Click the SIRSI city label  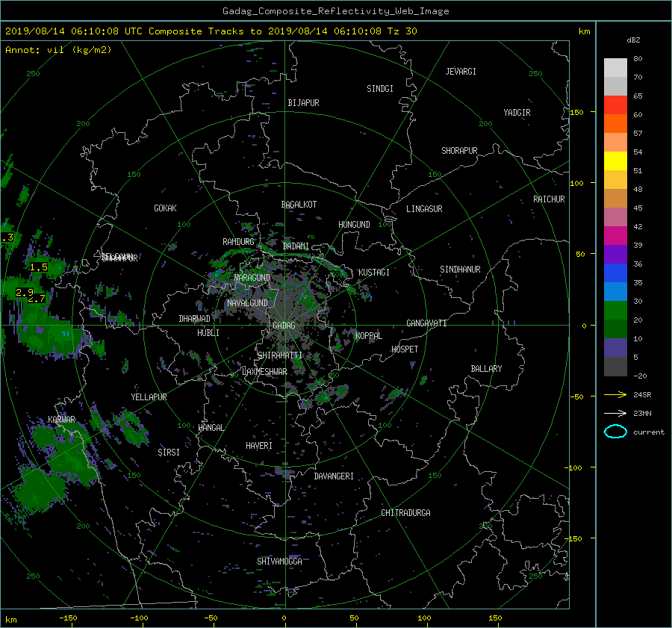point(169,453)
